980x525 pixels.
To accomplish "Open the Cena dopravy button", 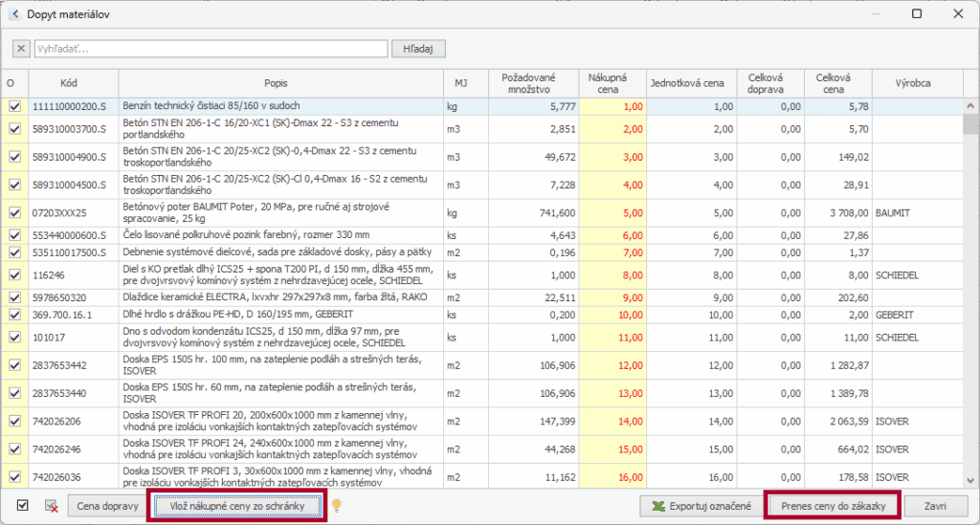I will click(x=103, y=506).
